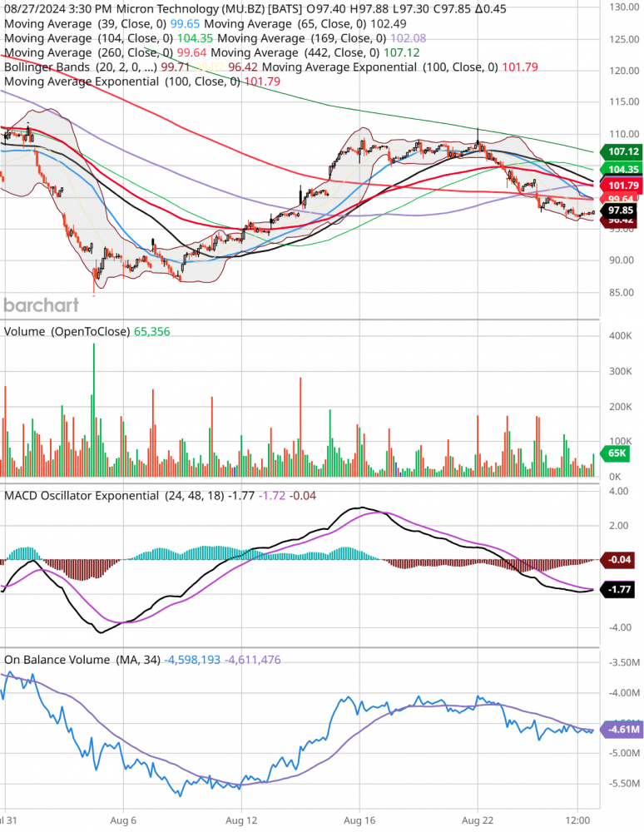The width and height of the screenshot is (644, 832).
Task: Click the 102.49 legend value
Action: click(x=389, y=24)
